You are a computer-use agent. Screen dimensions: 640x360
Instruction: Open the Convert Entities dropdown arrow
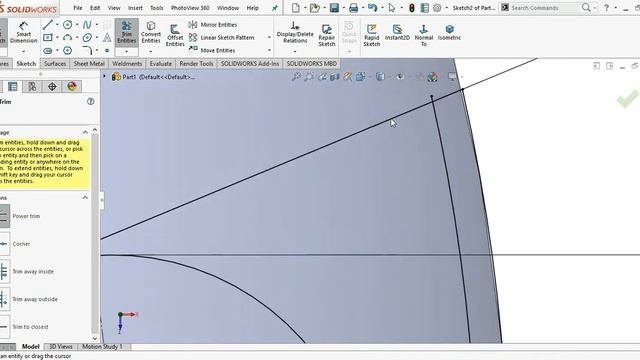tap(151, 51)
